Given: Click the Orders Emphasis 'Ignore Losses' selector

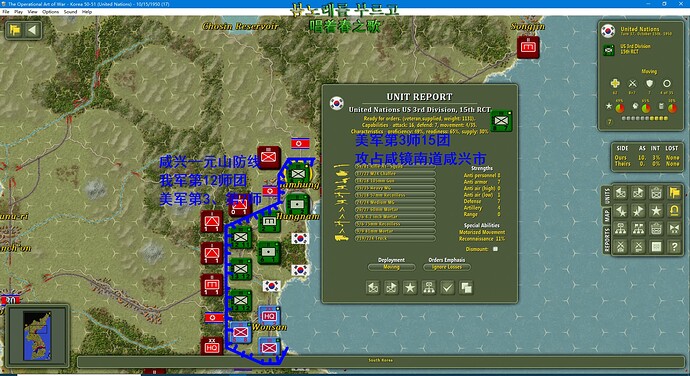Looking at the screenshot, I should (447, 267).
